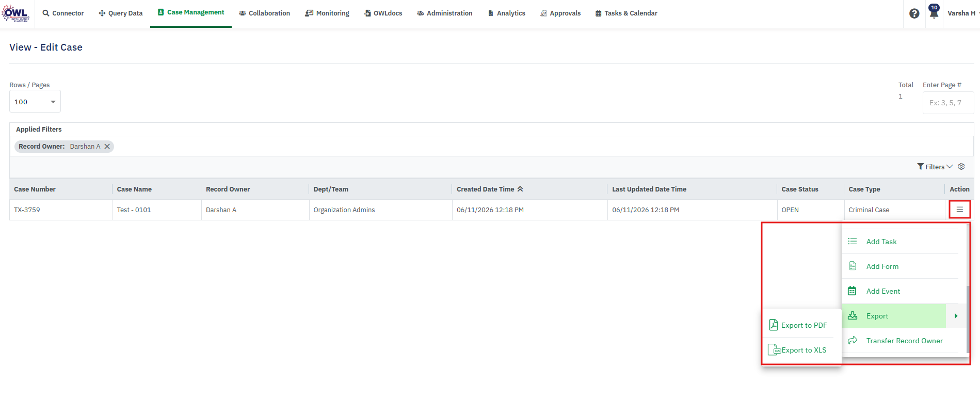The height and width of the screenshot is (415, 980).
Task: Click the Tasks & Calendar nav icon
Action: [x=599, y=13]
